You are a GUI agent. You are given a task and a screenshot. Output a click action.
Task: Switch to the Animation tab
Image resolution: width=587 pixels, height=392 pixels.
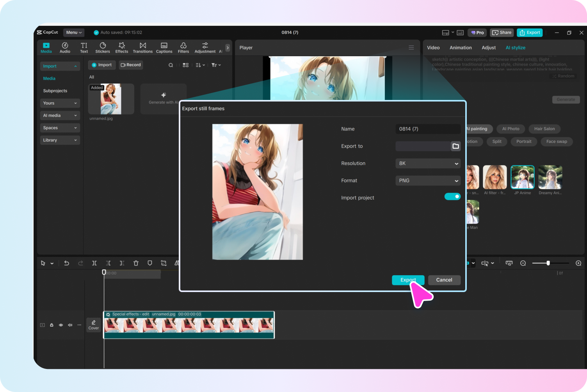click(x=461, y=48)
